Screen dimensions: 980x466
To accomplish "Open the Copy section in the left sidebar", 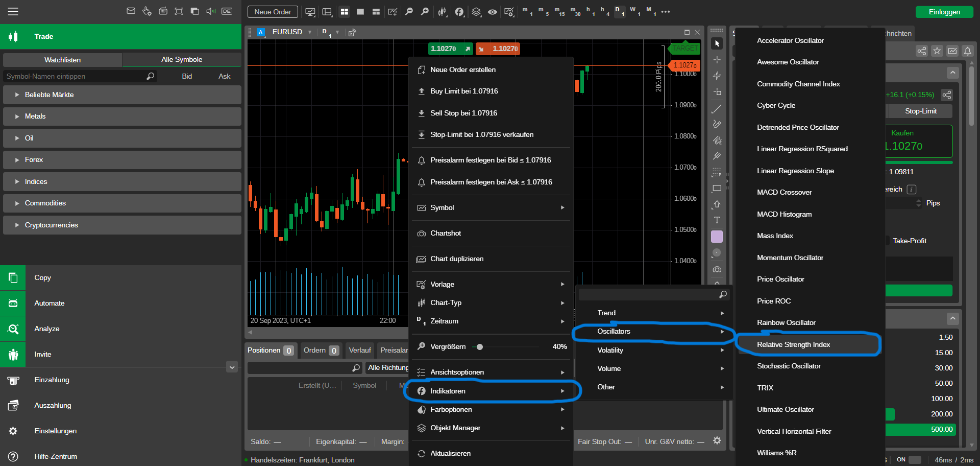I will click(x=42, y=277).
